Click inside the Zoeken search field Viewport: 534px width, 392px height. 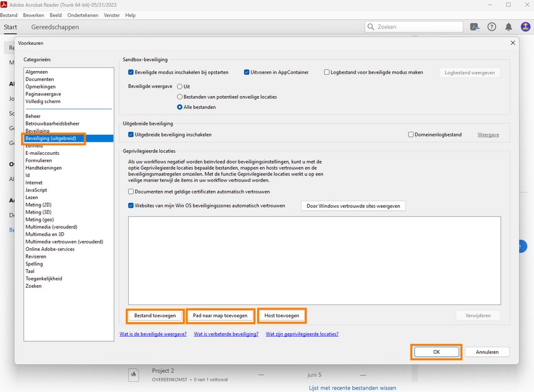click(412, 26)
